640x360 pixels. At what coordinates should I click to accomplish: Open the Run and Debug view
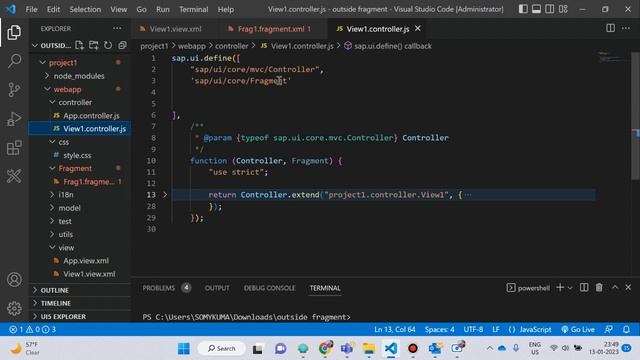point(14,119)
